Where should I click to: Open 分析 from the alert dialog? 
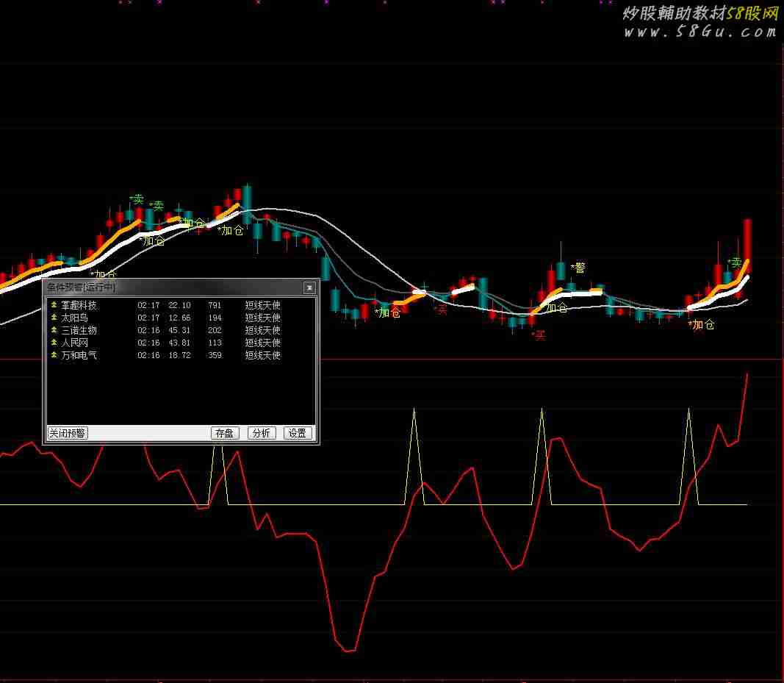[262, 433]
